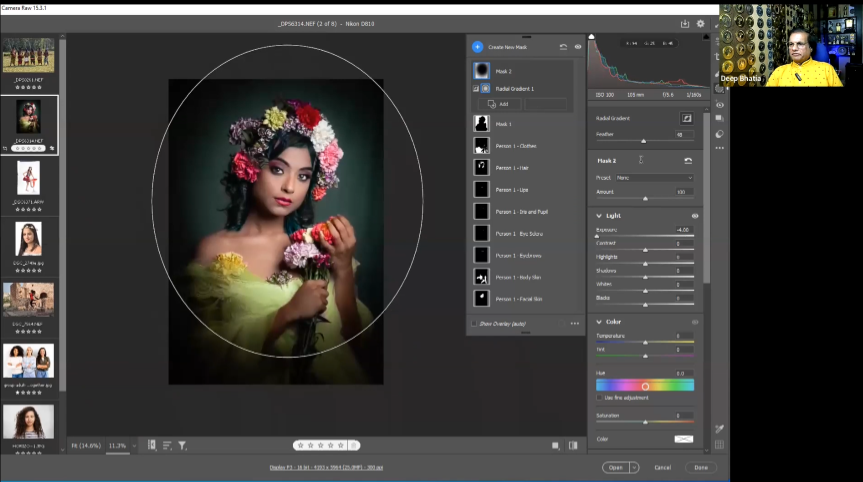This screenshot has height=482, width=863.
Task: Click the Cancel button
Action: coord(662,467)
